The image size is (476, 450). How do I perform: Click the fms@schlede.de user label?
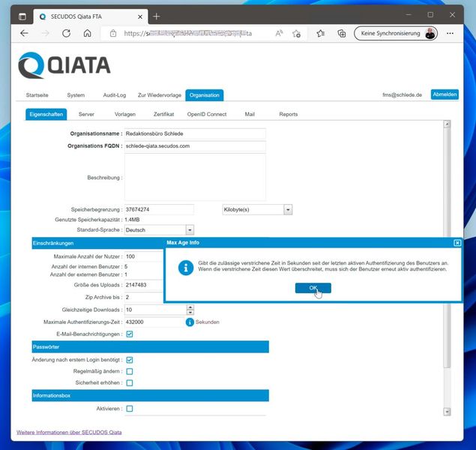pyautogui.click(x=403, y=94)
